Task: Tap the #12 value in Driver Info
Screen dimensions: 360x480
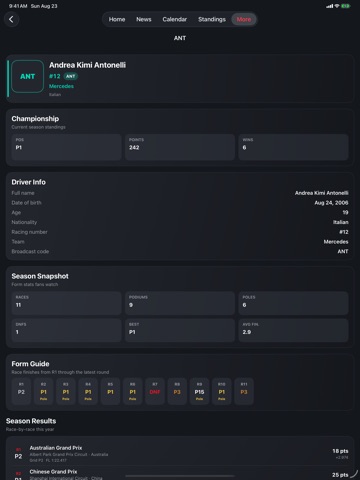Action: (344, 232)
